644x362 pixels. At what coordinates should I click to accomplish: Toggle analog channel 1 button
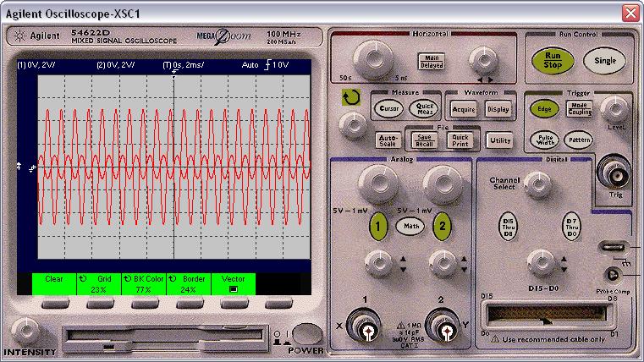[378, 226]
